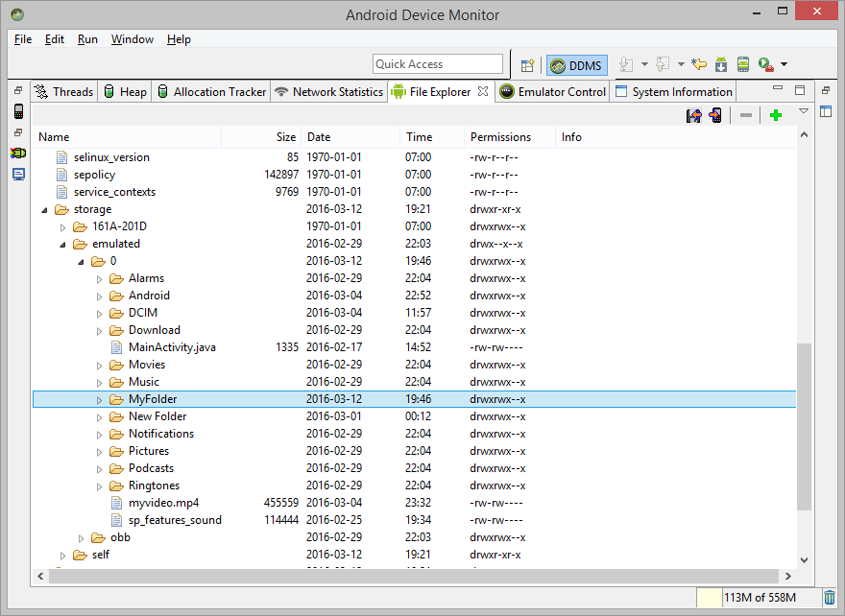Click the Date column header

[350, 137]
